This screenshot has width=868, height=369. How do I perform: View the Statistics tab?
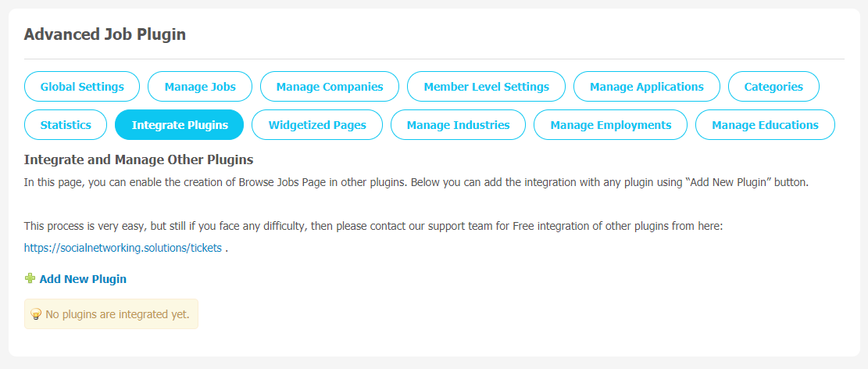pos(66,124)
